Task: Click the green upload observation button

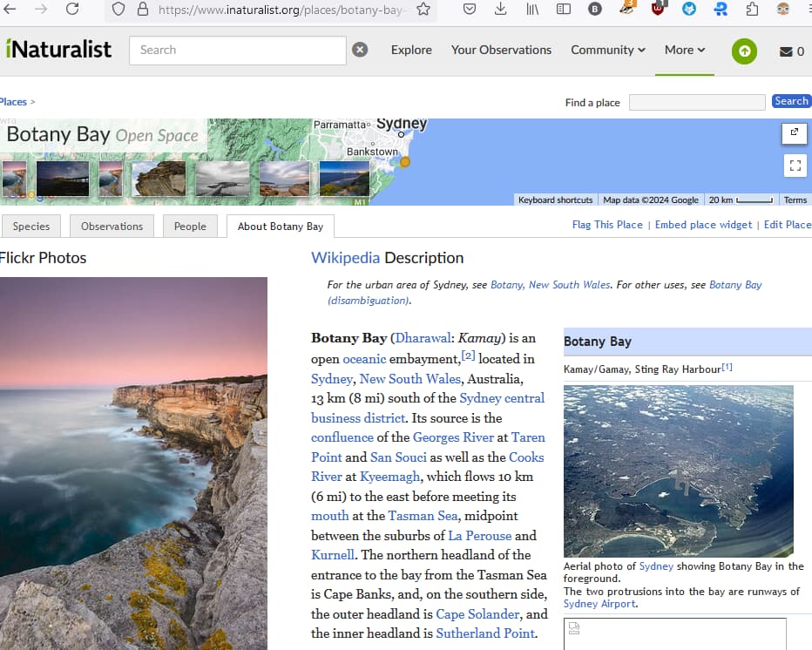Action: click(744, 51)
